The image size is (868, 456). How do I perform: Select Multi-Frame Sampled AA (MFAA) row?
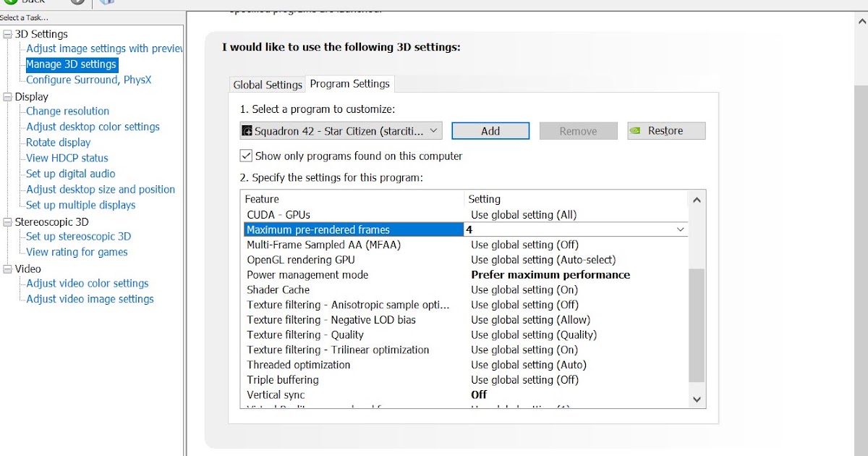[464, 245]
